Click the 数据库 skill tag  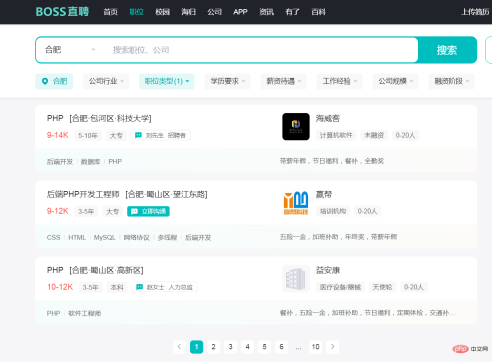tap(90, 162)
